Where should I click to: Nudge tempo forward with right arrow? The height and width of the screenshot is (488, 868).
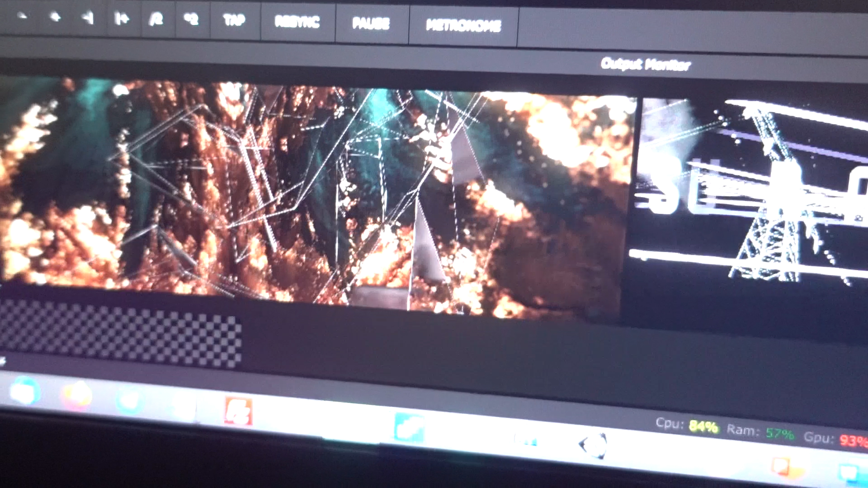(122, 19)
